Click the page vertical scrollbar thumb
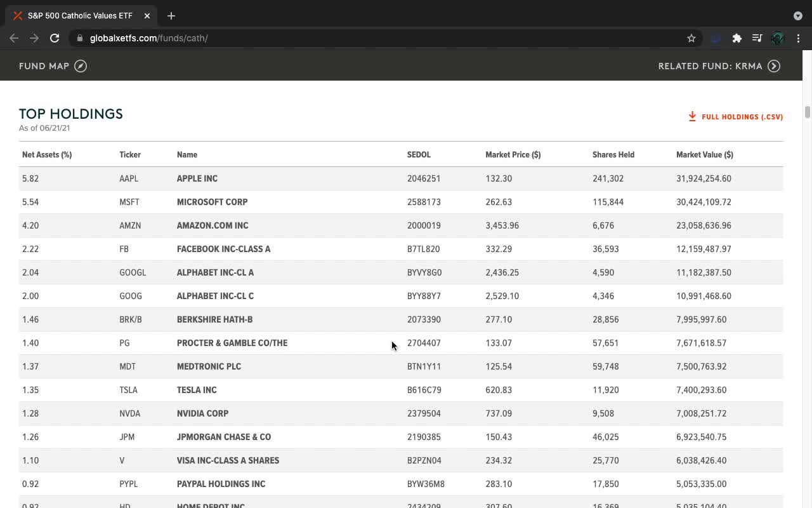Viewport: 812px width, 508px height. tap(808, 112)
